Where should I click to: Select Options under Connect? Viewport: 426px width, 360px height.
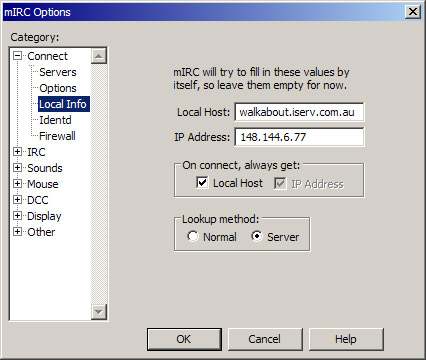(58, 88)
